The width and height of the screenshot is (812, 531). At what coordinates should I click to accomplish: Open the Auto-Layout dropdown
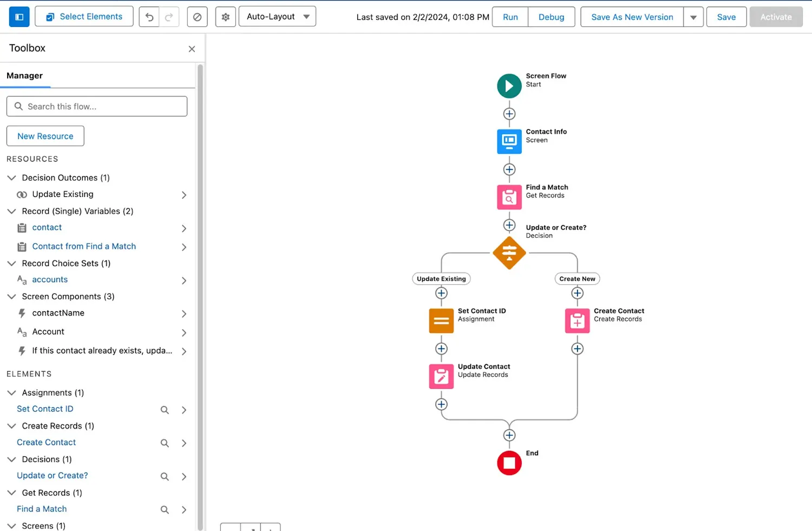[x=277, y=17]
